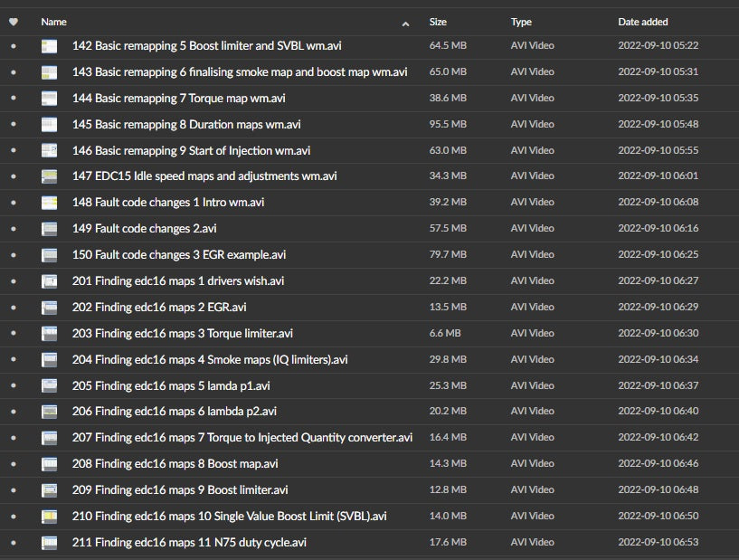Viewport: 739px width, 560px height.
Task: Toggle favorite dot for 149 Fault code changes 2
Action: [14, 229]
